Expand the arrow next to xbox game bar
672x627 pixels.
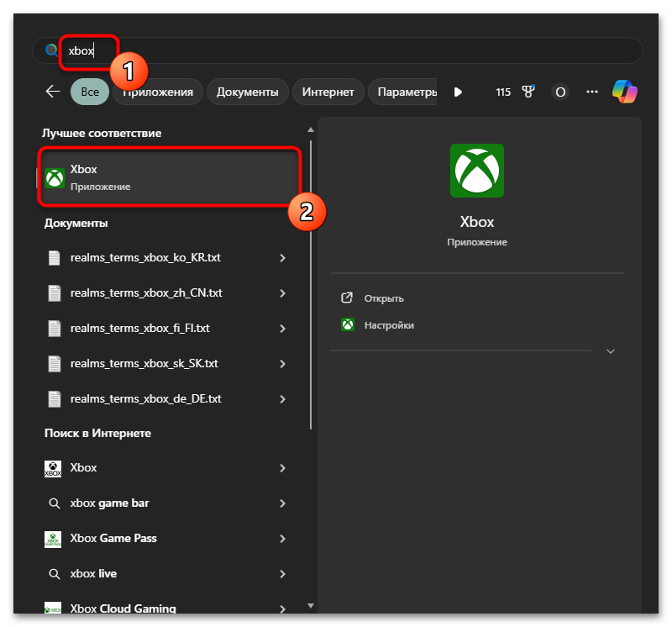click(282, 503)
